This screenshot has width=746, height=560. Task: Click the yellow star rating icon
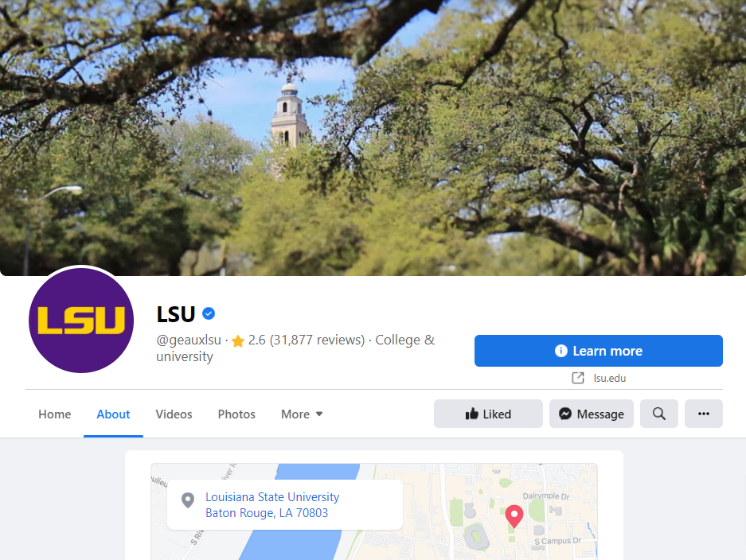[238, 340]
